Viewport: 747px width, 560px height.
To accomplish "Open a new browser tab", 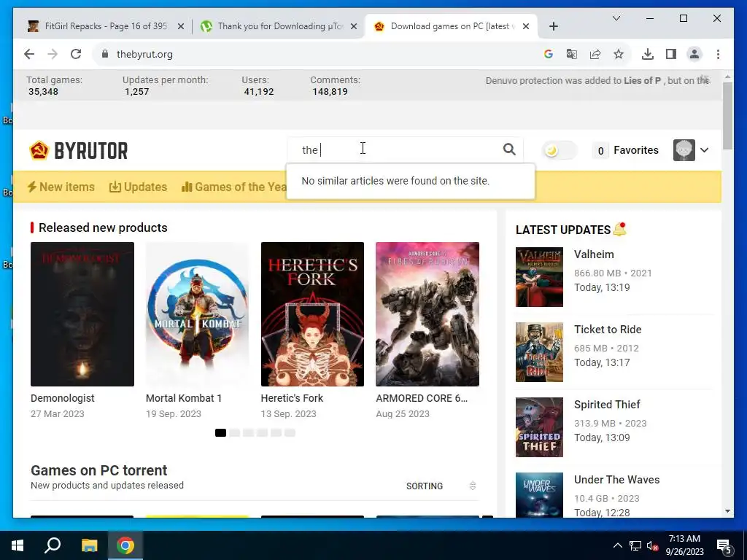I will point(553,26).
